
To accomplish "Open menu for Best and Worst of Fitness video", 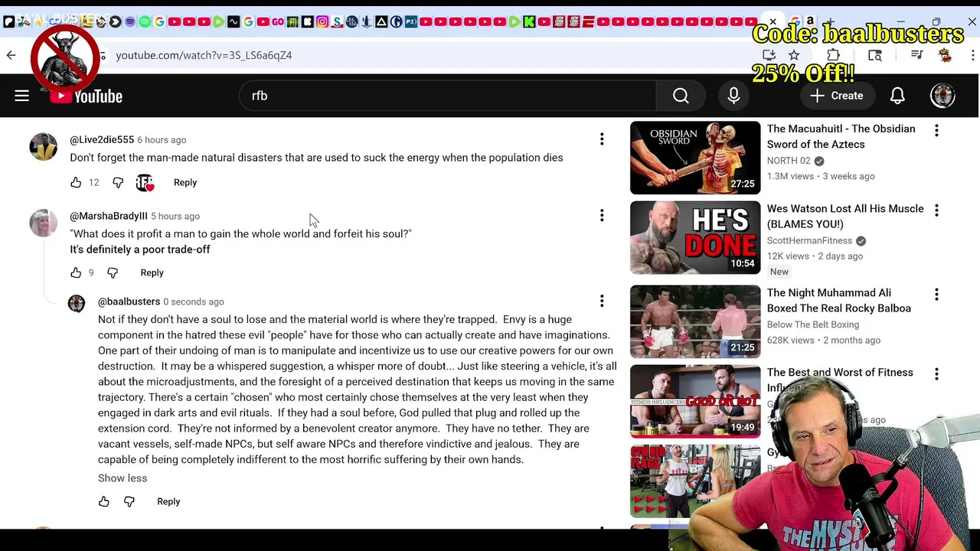I will pos(936,374).
